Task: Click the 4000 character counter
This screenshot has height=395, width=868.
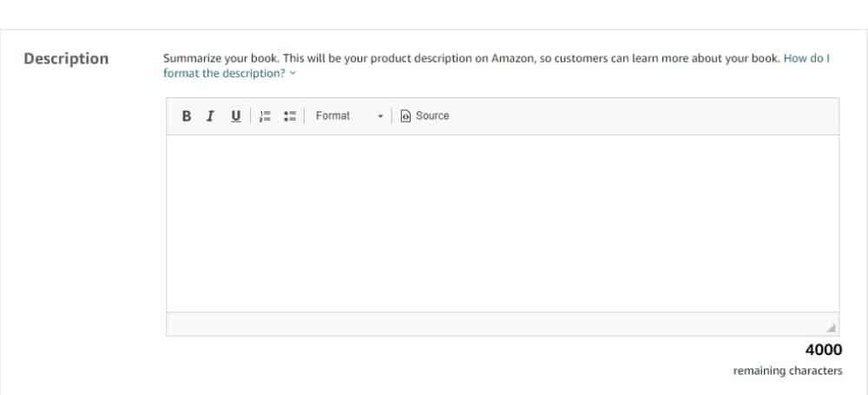Action: click(824, 350)
